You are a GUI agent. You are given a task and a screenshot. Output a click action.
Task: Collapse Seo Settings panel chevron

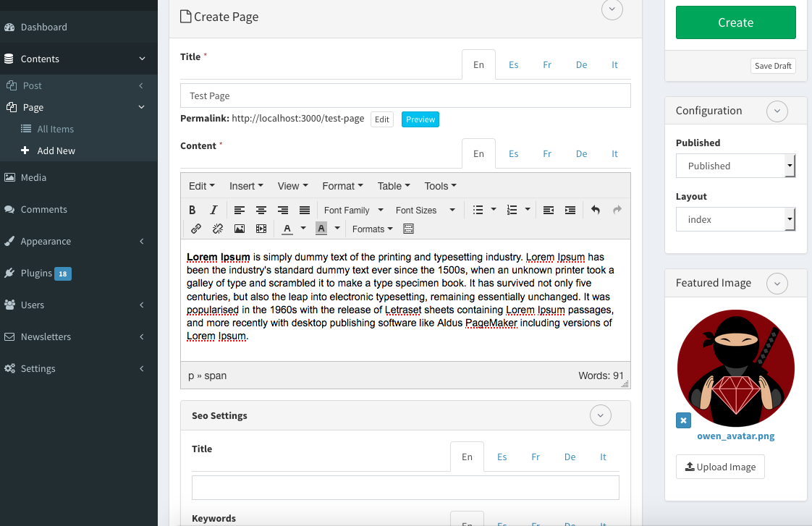coord(601,415)
